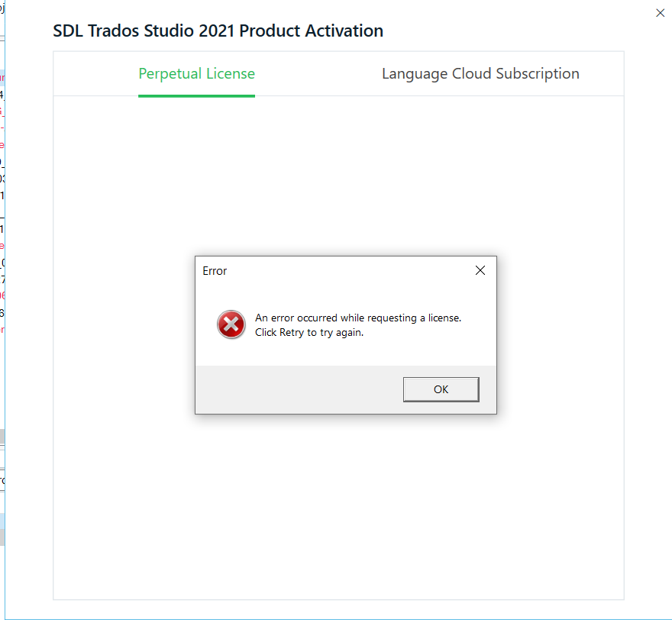This screenshot has height=642, width=672.
Task: Click the green underline beneath Perpetual License
Action: tap(196, 95)
